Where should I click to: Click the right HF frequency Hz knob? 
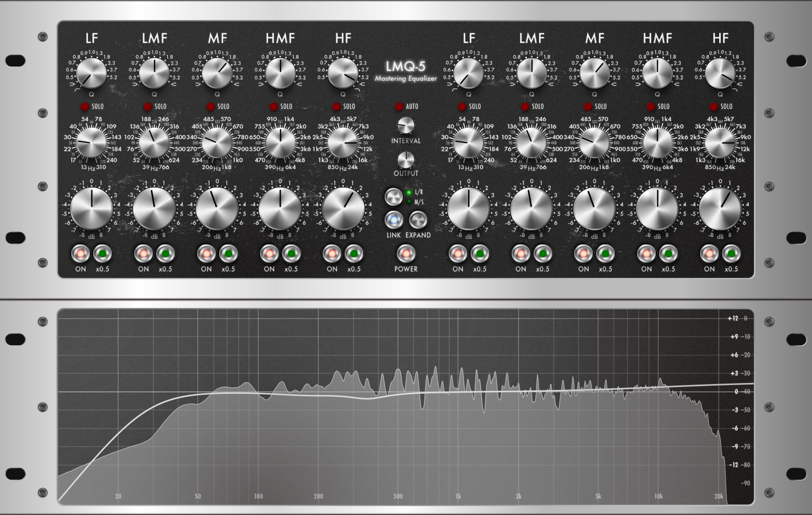click(720, 143)
